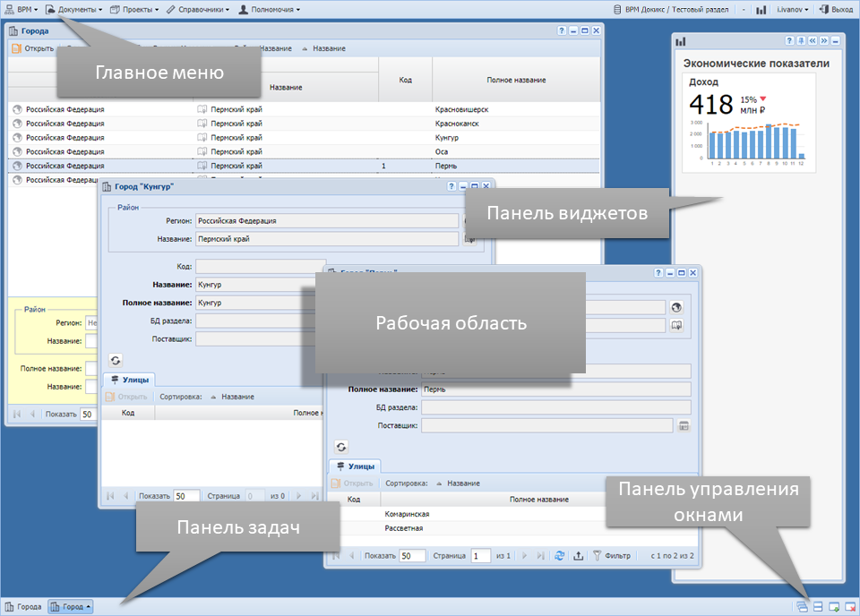
Task: Click the Название field containing Кунгур
Action: pyautogui.click(x=255, y=285)
